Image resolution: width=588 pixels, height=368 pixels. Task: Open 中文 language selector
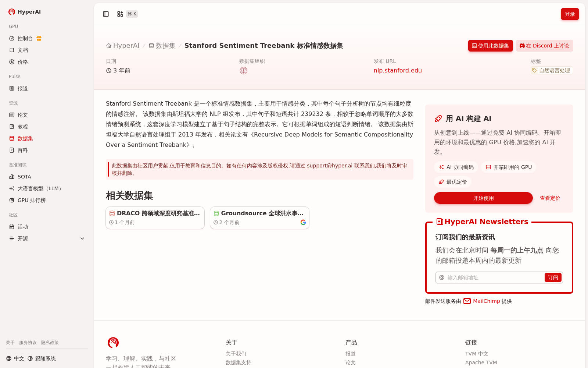[15, 358]
